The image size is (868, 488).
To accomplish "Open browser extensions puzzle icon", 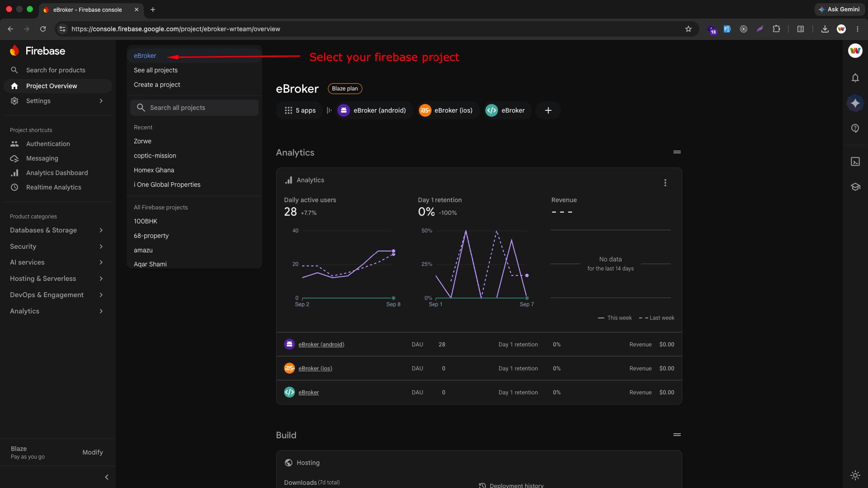I will (776, 29).
